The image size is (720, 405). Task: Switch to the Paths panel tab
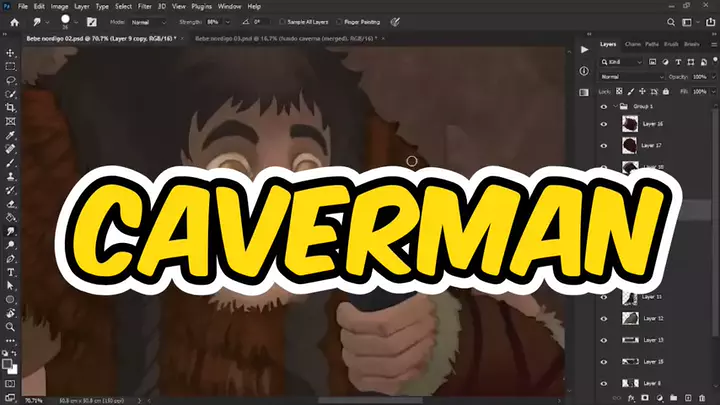coord(651,45)
